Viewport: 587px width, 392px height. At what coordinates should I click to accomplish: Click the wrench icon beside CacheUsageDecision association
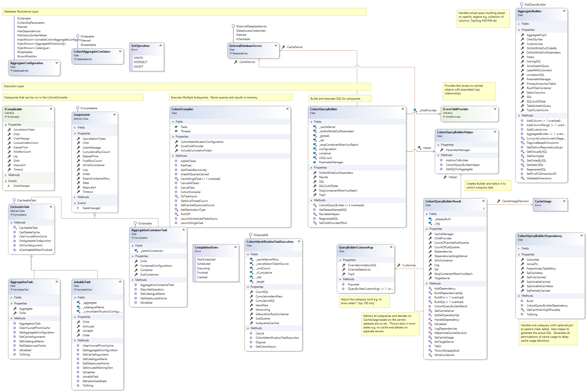[498, 201]
